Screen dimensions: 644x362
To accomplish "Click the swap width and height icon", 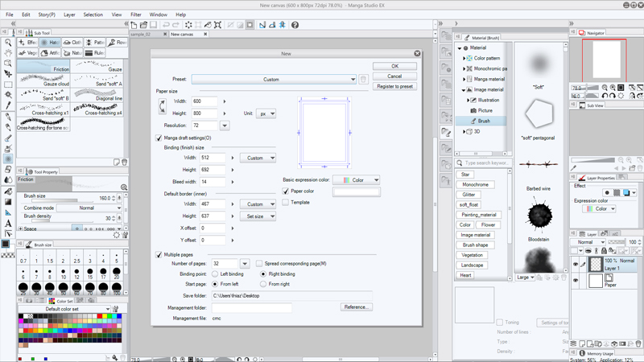I will 162,107.
